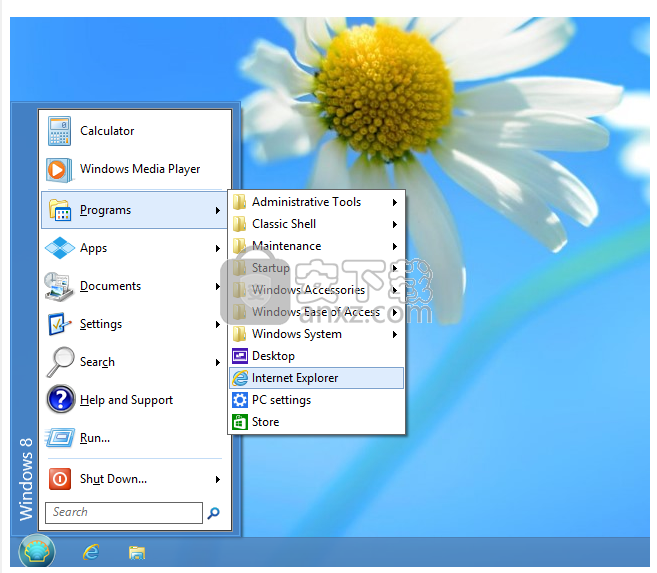Expand the Windows System folder arrow
Viewport: 657px width, 573px height.
pos(395,335)
